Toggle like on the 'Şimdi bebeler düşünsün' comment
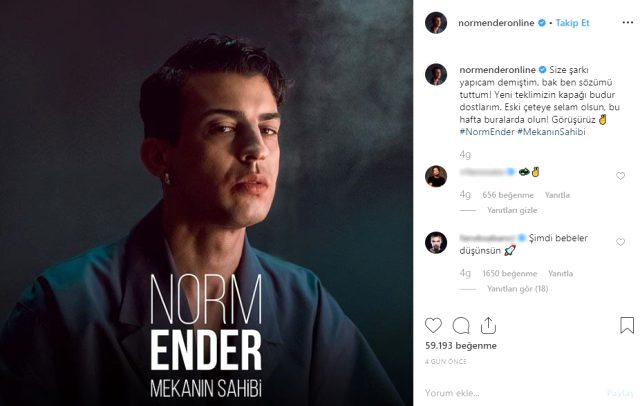This screenshot has width=640, height=406. [x=620, y=242]
